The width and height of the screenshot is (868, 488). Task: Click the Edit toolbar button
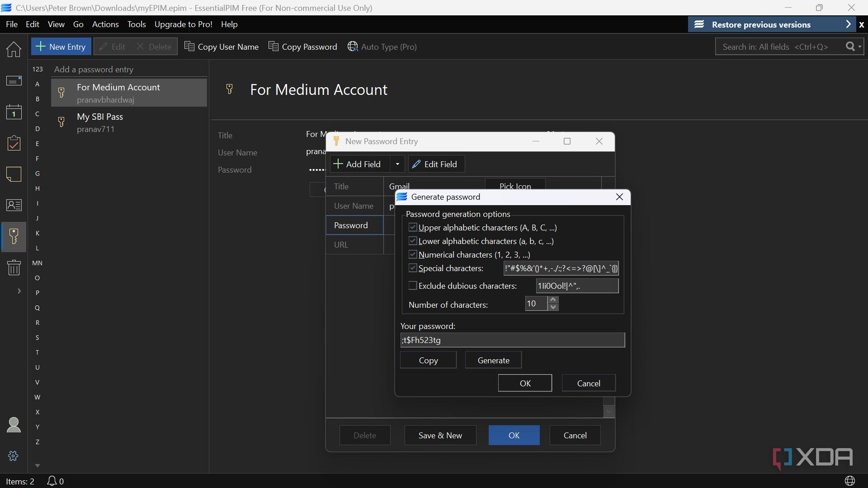click(112, 47)
